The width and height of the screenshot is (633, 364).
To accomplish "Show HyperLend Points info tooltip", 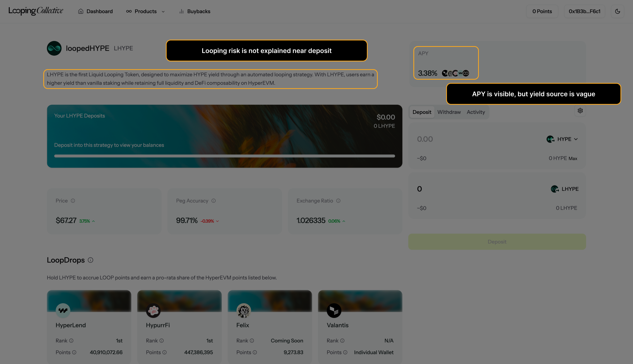I will coord(74,352).
